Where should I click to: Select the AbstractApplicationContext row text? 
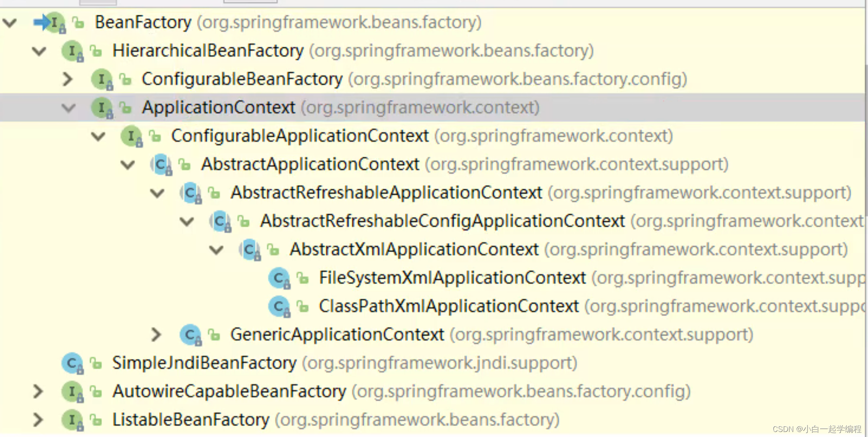pos(465,164)
